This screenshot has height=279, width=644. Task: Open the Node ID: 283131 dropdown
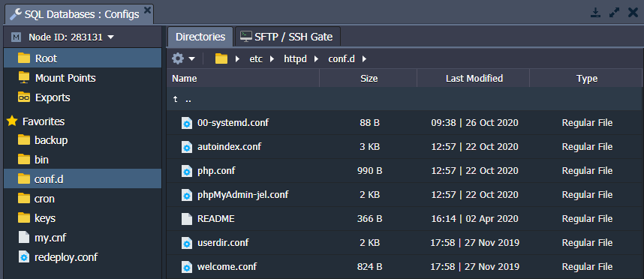point(71,37)
